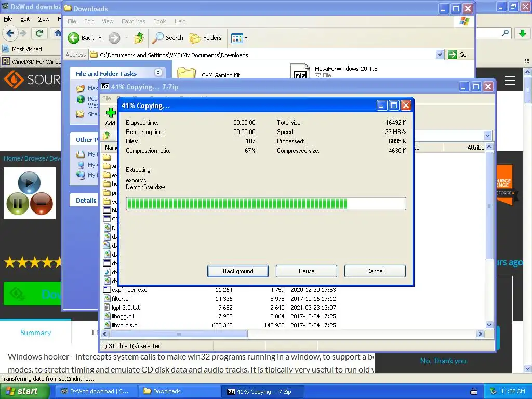Open browser File menu
Screen dimensions: 532x399
8,19
